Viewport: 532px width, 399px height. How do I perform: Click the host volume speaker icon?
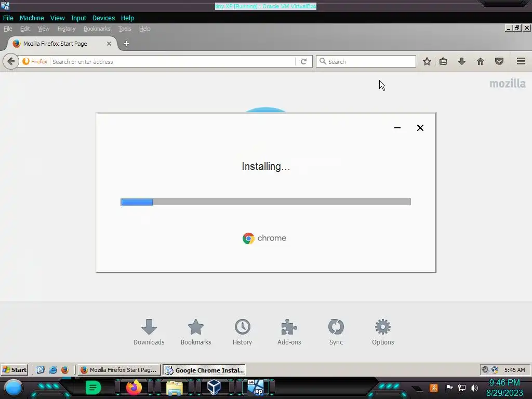[474, 388]
